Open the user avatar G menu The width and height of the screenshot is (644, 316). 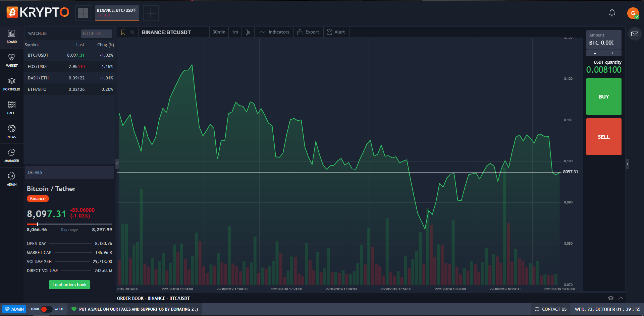click(633, 13)
